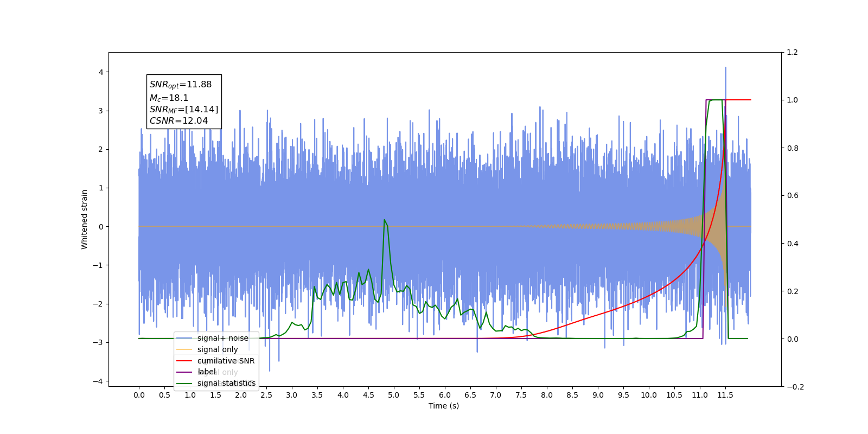Viewport: 868px width, 434px height.
Task: Click the −4 tick on left strain axis
Action: (98, 381)
